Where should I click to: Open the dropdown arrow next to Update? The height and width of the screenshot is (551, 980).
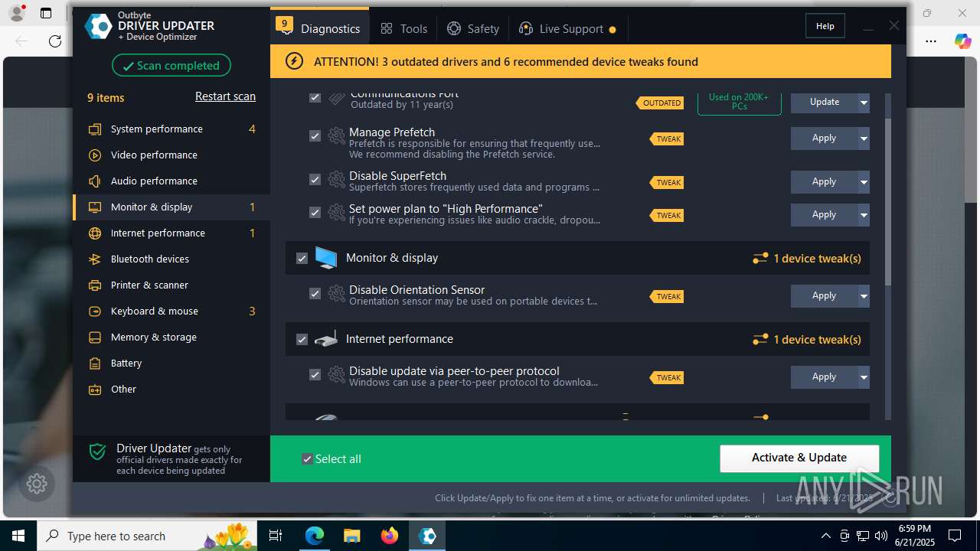tap(864, 103)
